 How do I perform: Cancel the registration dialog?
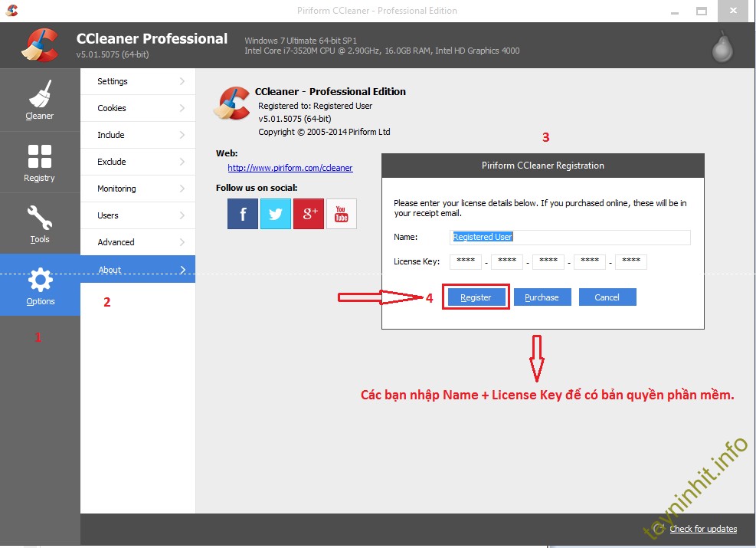(x=607, y=297)
